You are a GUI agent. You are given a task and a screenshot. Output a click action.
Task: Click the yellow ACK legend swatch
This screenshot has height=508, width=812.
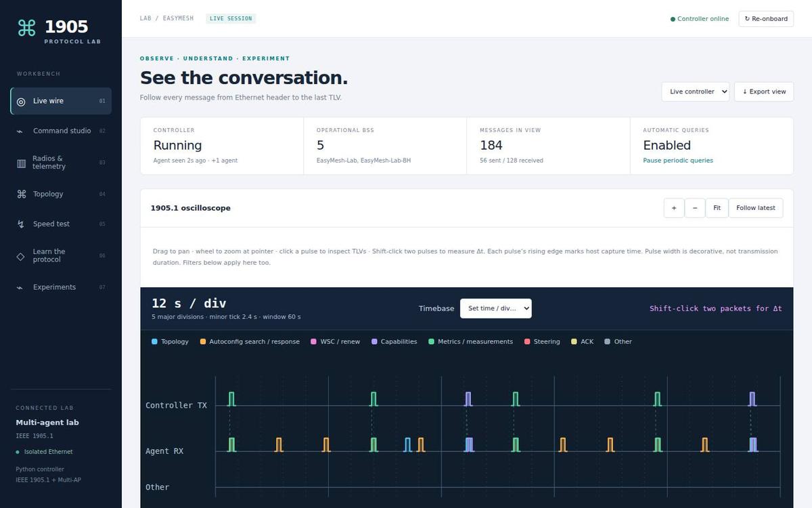[x=574, y=342]
